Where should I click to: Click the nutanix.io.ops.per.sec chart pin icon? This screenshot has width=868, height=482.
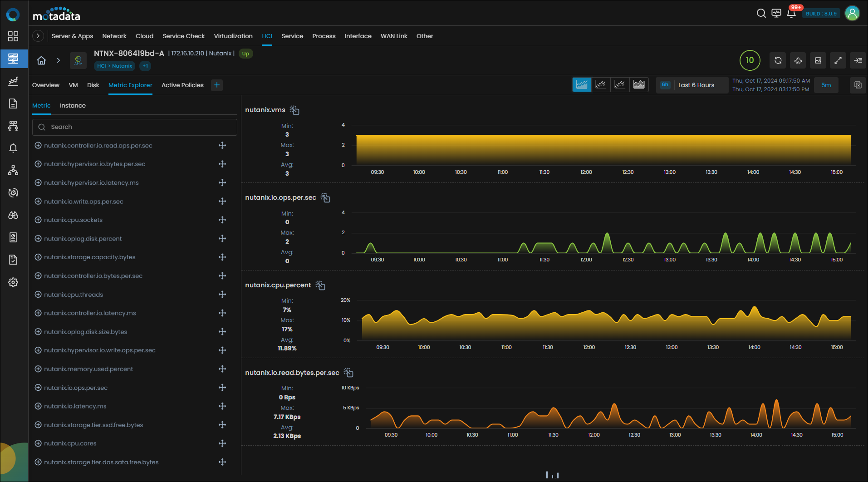(325, 198)
